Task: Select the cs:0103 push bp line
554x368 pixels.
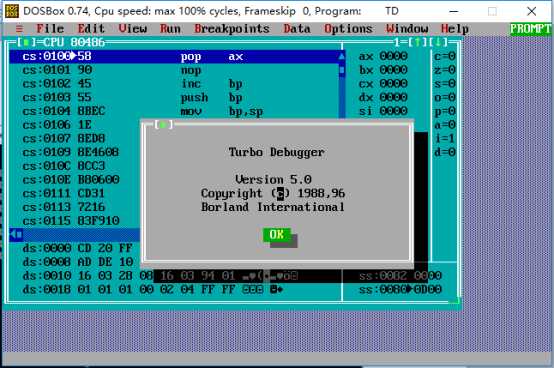Action: (173, 97)
